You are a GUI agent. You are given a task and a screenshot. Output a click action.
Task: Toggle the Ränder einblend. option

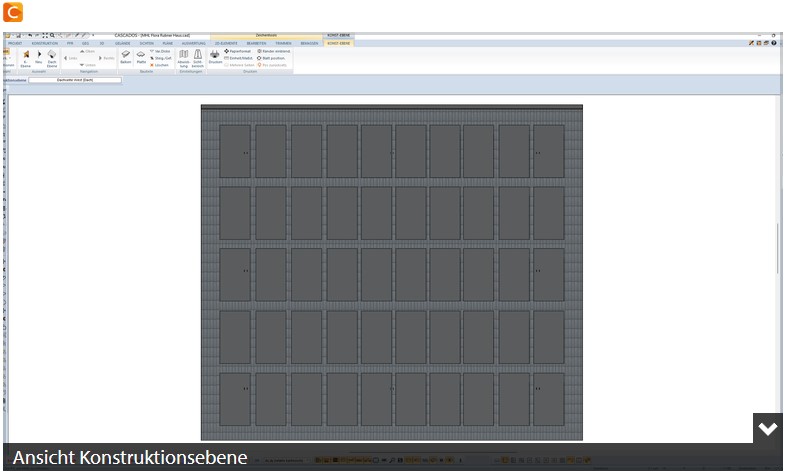(x=274, y=51)
